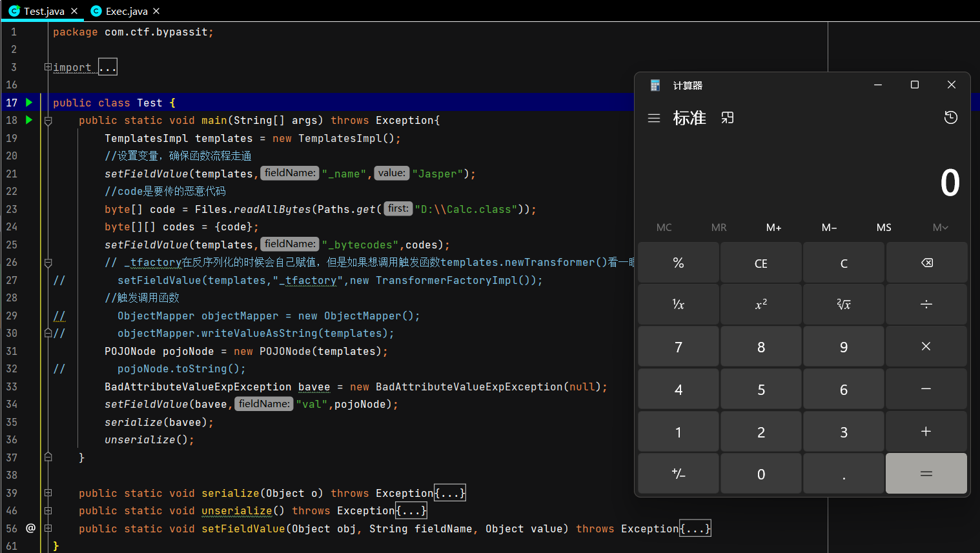Click the equals key
This screenshot has height=553, width=980.
926,474
